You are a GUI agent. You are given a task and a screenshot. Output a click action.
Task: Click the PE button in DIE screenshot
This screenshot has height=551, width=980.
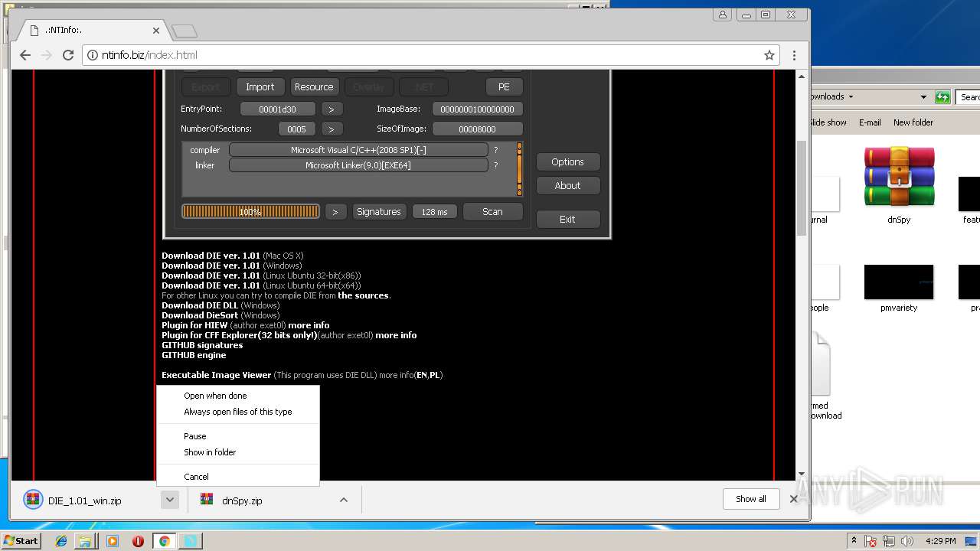click(x=504, y=86)
